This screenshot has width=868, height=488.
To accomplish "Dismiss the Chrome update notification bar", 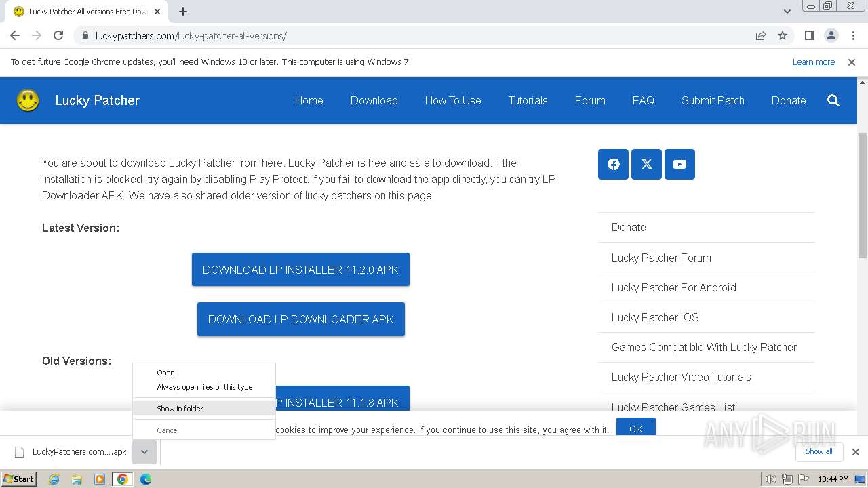I will (x=852, y=62).
